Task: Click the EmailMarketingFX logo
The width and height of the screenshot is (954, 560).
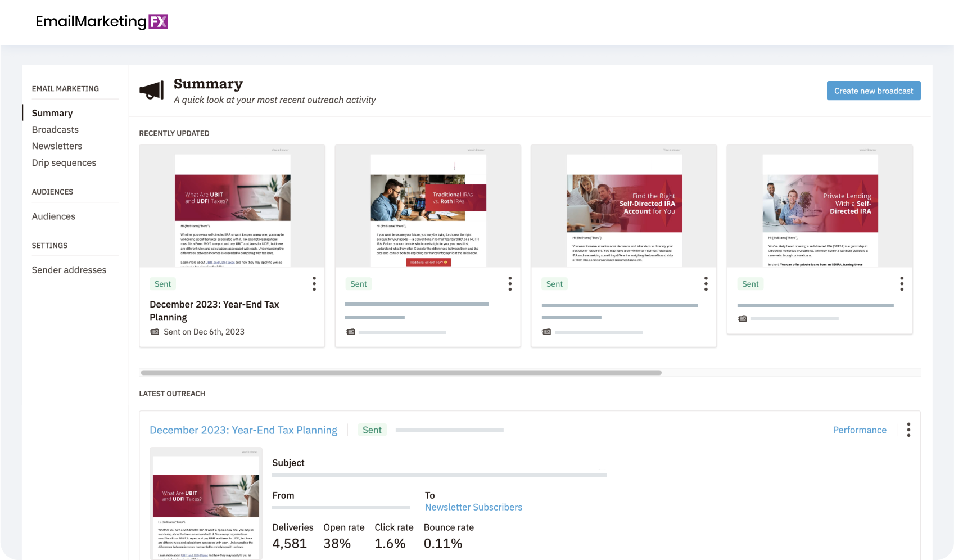Action: [101, 21]
